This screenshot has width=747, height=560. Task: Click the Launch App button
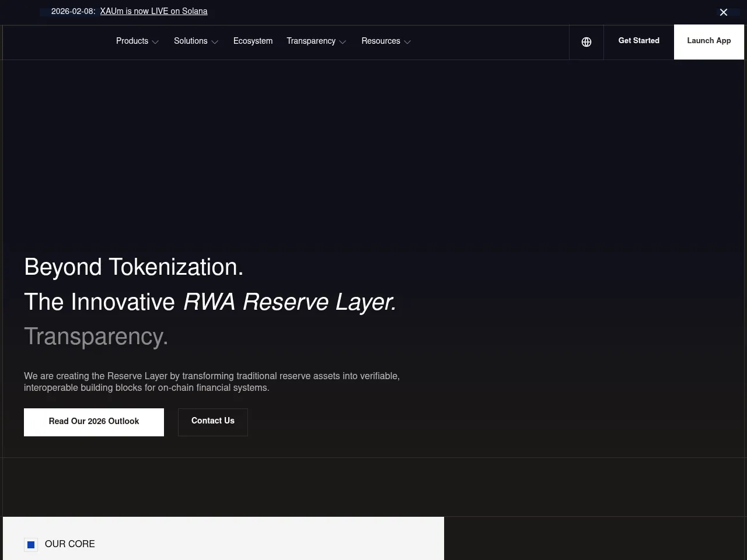[x=708, y=41]
